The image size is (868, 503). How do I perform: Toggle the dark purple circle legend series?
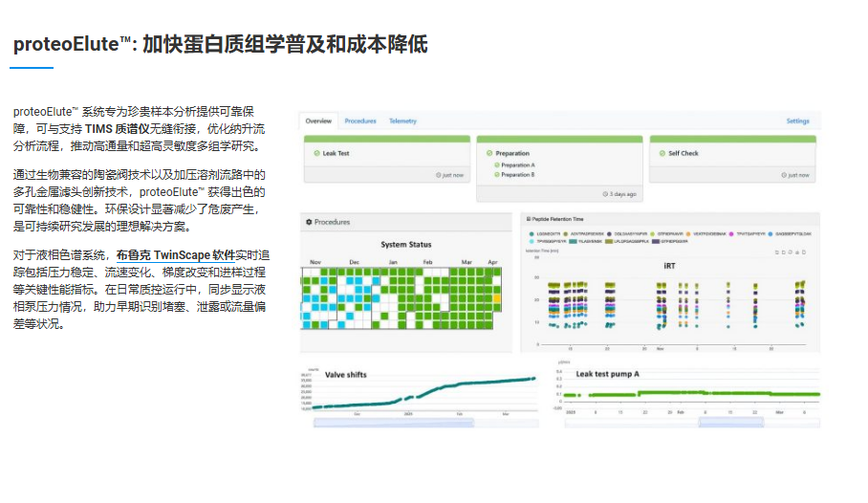pyautogui.click(x=609, y=233)
